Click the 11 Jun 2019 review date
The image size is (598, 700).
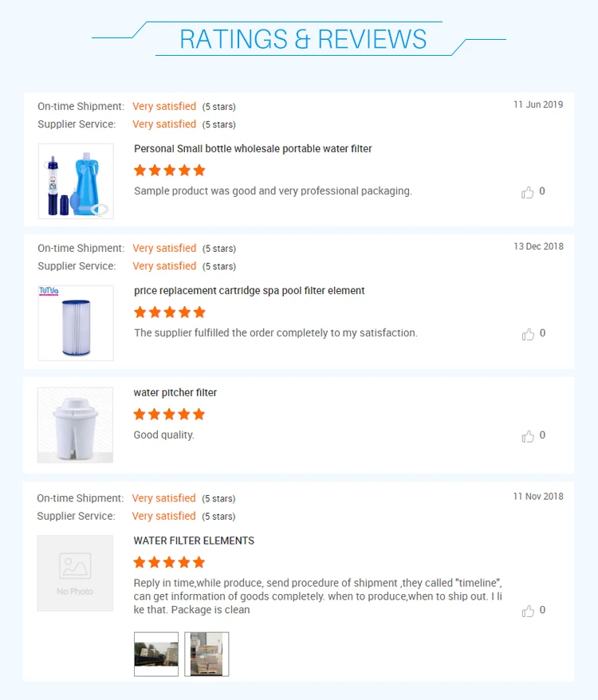click(538, 104)
